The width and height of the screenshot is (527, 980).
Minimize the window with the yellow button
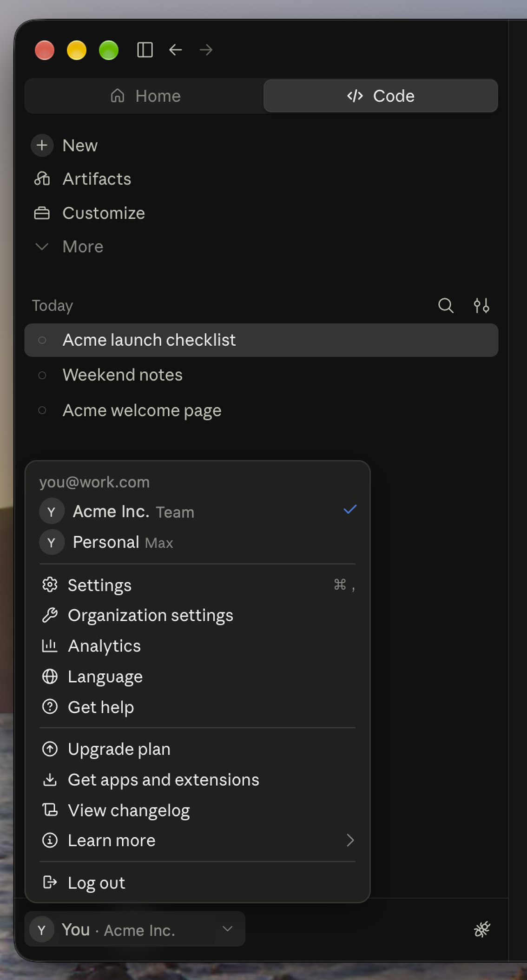pyautogui.click(x=77, y=50)
